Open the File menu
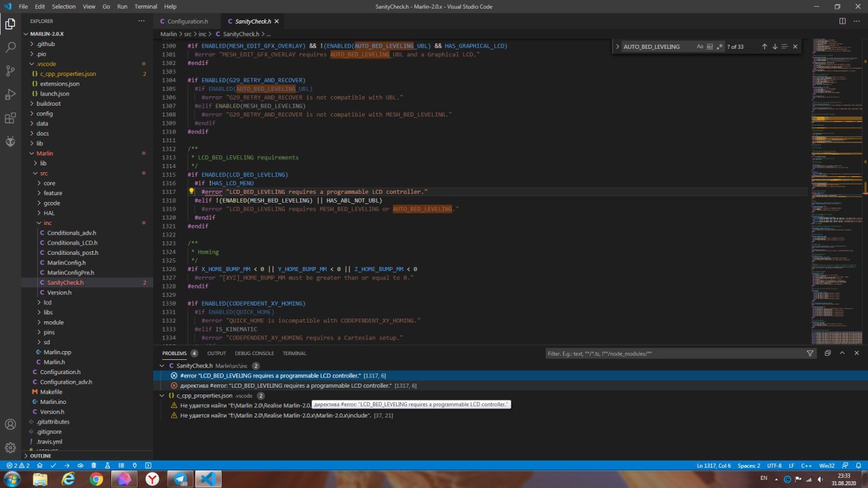Viewport: 868px width, 488px height. click(24, 6)
